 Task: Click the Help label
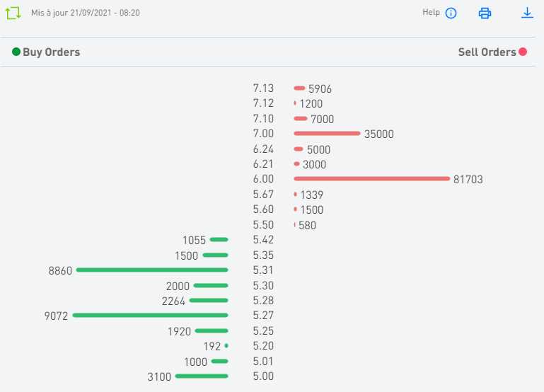(x=431, y=12)
